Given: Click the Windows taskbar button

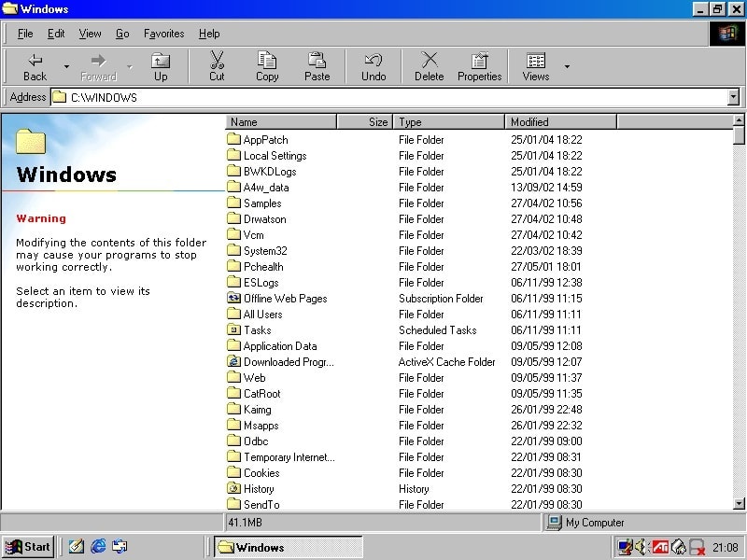Looking at the screenshot, I should [289, 547].
